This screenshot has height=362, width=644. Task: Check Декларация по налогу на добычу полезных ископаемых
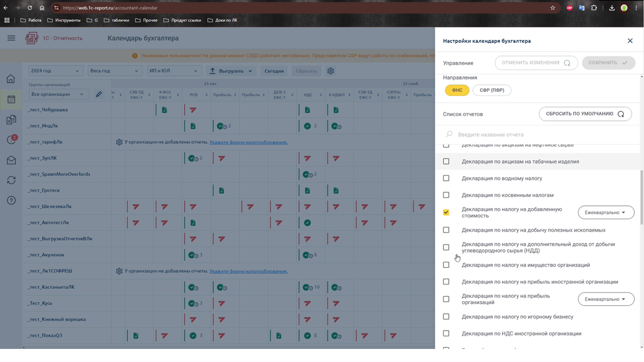446,230
